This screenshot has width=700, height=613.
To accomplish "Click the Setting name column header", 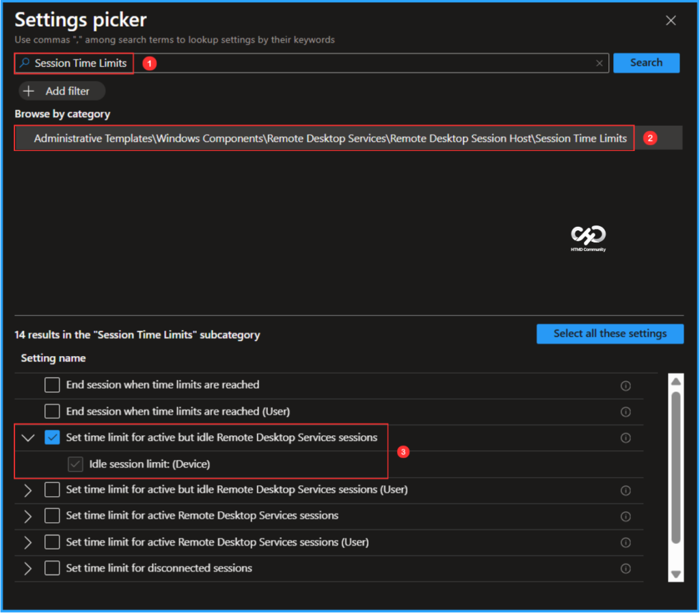I will (x=53, y=358).
